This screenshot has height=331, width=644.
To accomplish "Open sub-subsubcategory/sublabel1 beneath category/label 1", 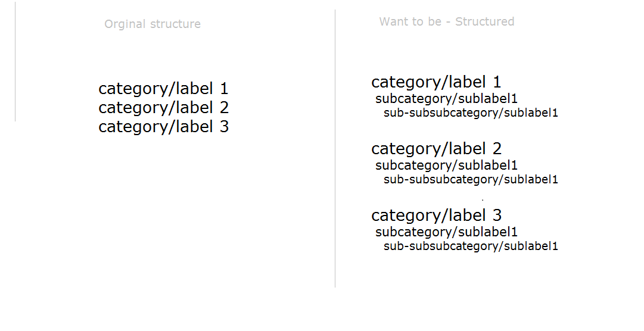I will (471, 113).
